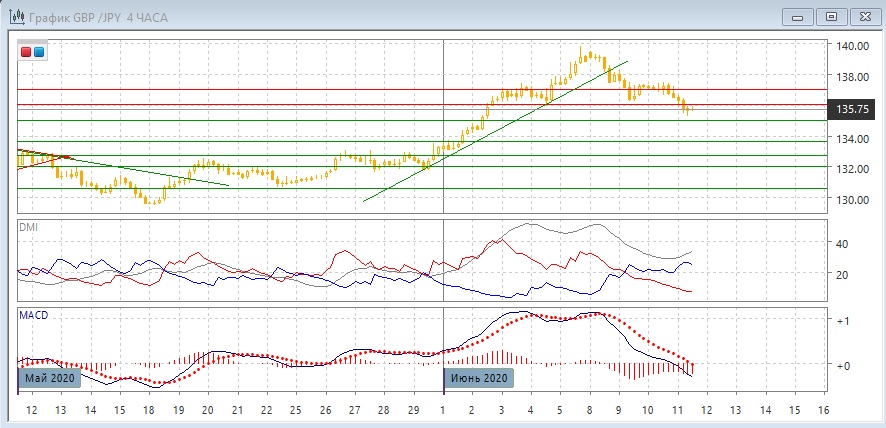Close the GBP/JPY chart window
The height and width of the screenshot is (428, 886).
[x=862, y=16]
